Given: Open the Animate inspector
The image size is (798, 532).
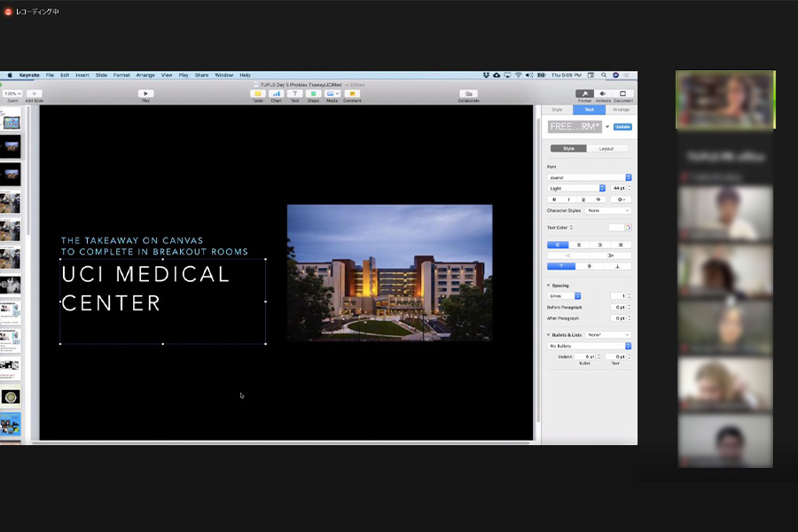Looking at the screenshot, I should coord(603,94).
